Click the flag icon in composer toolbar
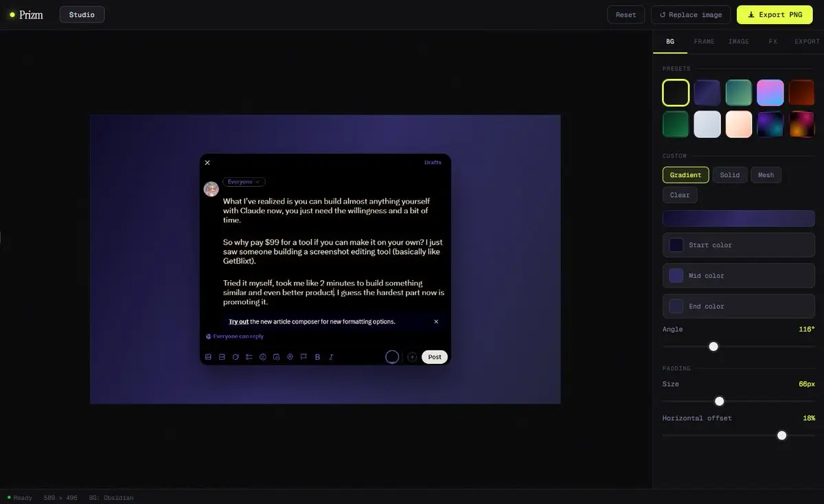The width and height of the screenshot is (824, 504). pos(304,357)
